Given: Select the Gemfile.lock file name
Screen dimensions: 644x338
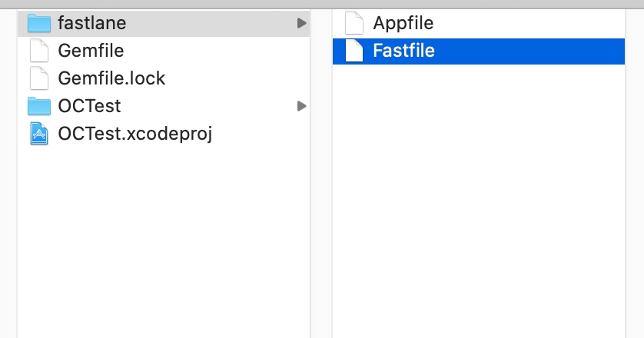Looking at the screenshot, I should [111, 78].
